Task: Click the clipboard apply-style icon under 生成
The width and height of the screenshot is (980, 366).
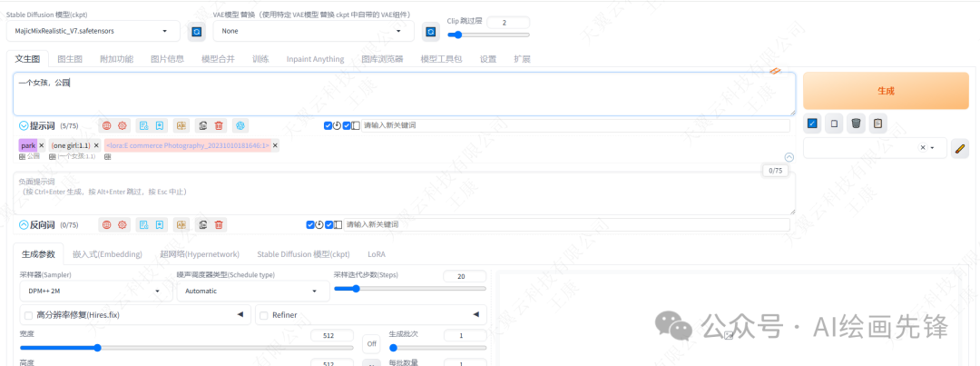Action: click(x=878, y=124)
